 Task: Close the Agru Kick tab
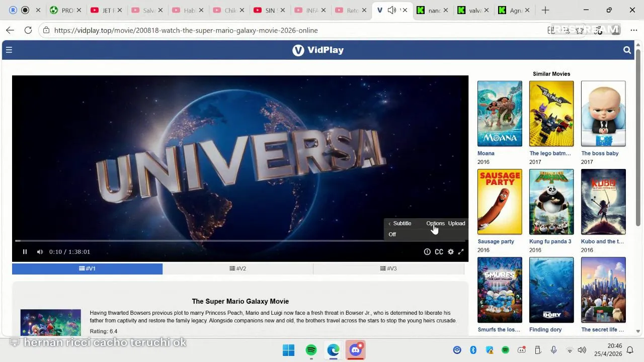click(527, 10)
